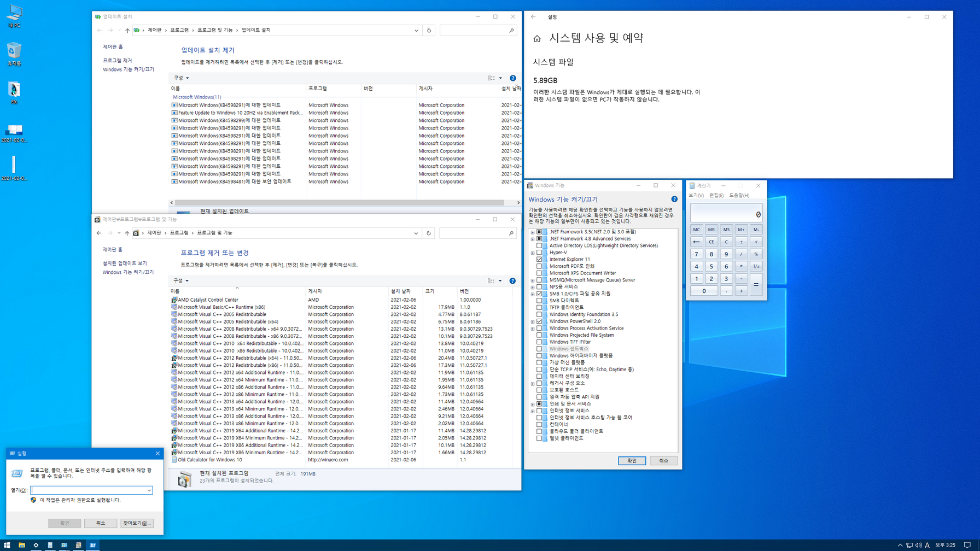The width and height of the screenshot is (980, 551).
Task: Uncheck Windows PowerShell 2.0 feature
Action: click(539, 321)
